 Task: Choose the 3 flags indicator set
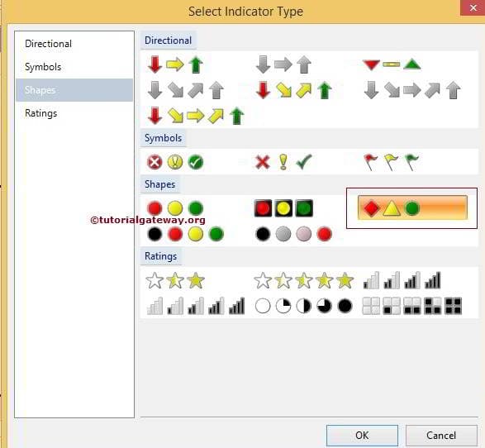coord(392,162)
